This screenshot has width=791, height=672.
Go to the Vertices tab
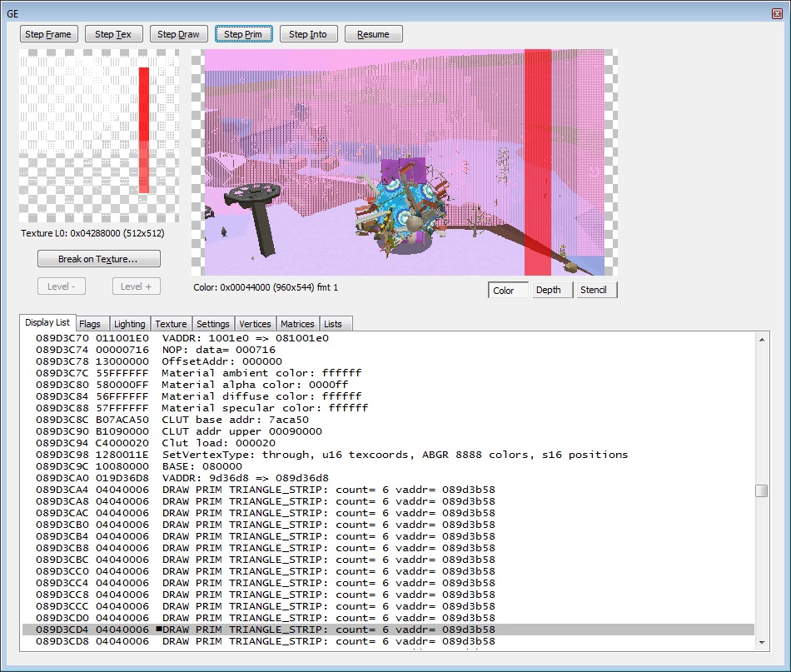tap(255, 324)
